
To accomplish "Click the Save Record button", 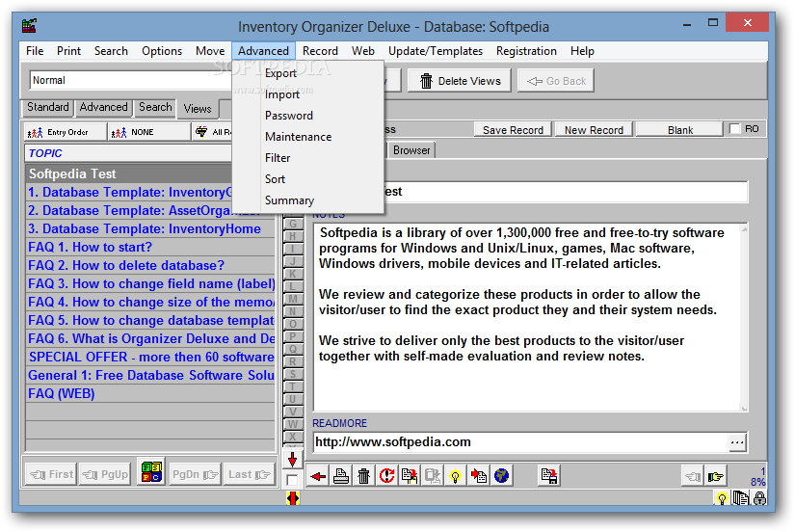I will [x=513, y=130].
